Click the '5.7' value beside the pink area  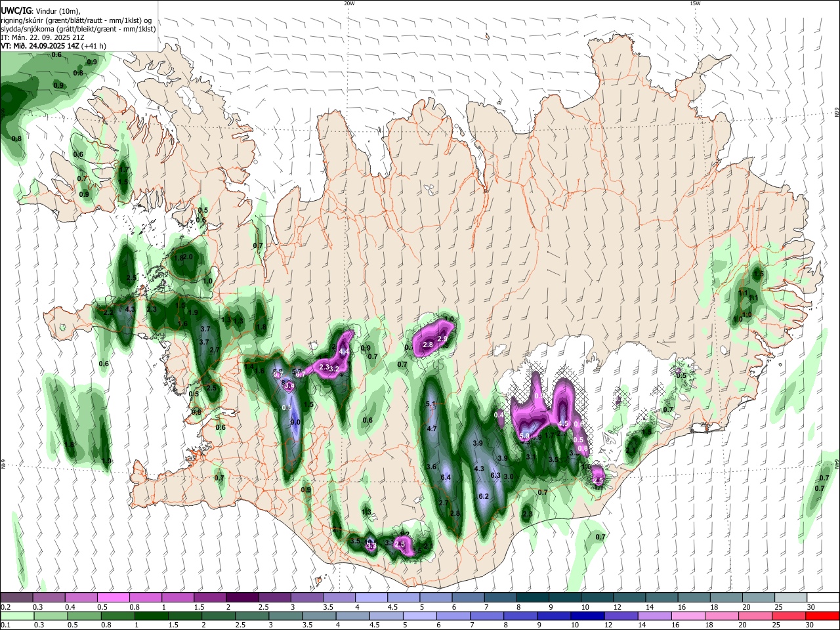click(297, 372)
